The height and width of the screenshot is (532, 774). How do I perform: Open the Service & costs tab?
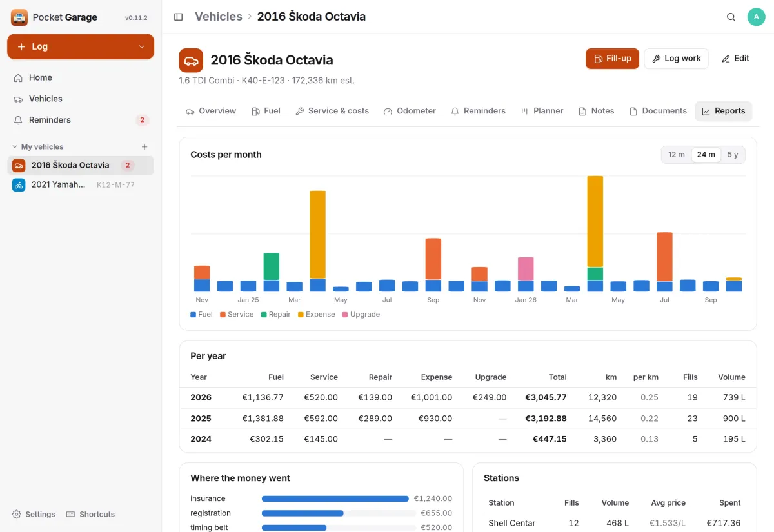coord(332,111)
